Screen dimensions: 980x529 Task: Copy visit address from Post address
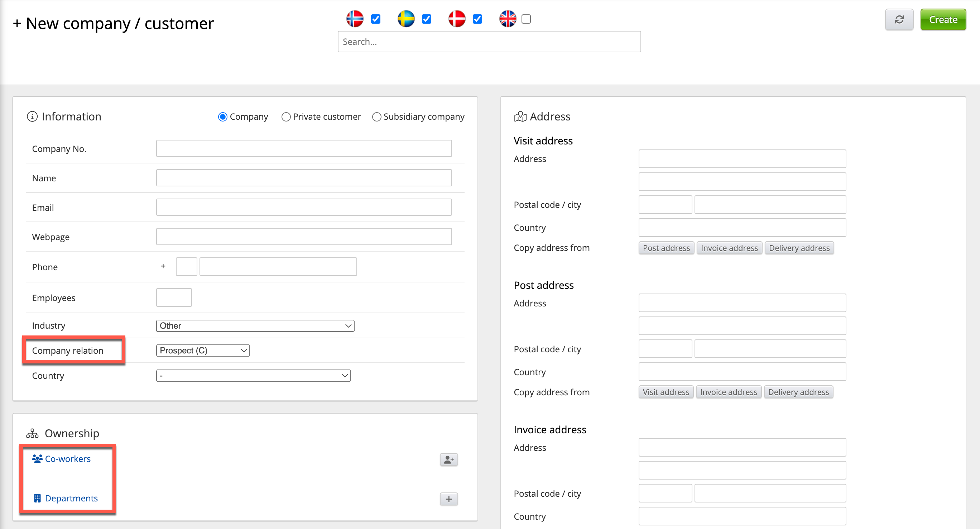click(666, 248)
